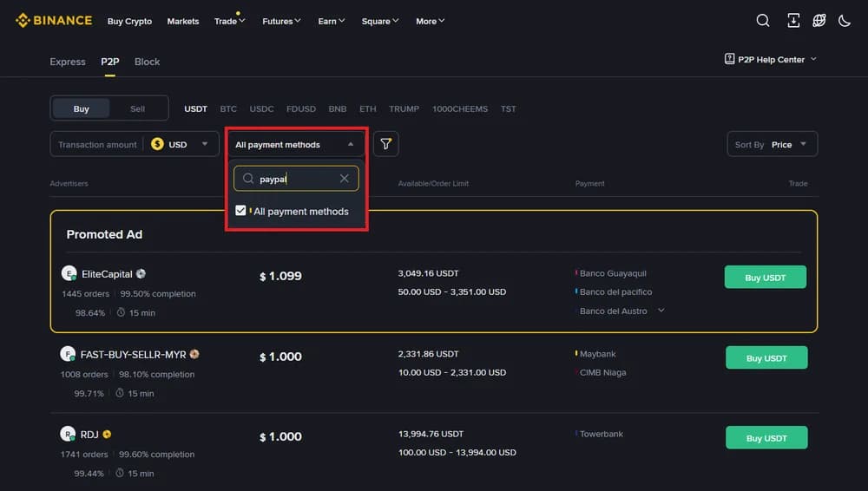
Task: Click EliteCapital 15 min clock icon
Action: 121,312
